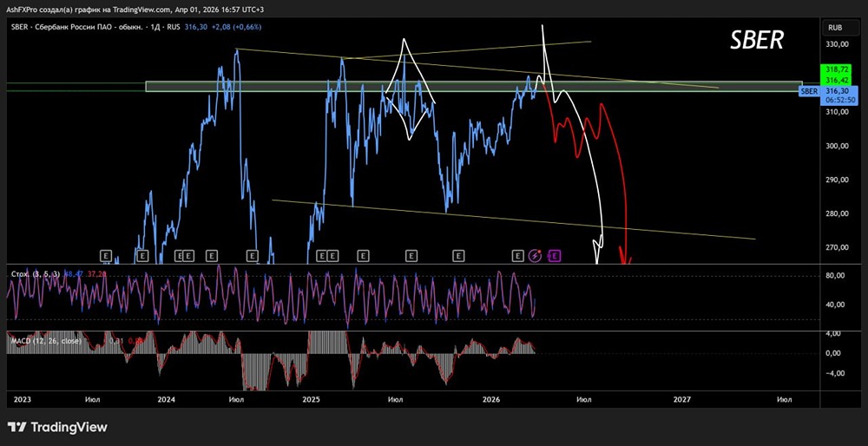Image resolution: width=868 pixels, height=446 pixels.
Task: Click the 2025 time axis label
Action: click(x=311, y=399)
